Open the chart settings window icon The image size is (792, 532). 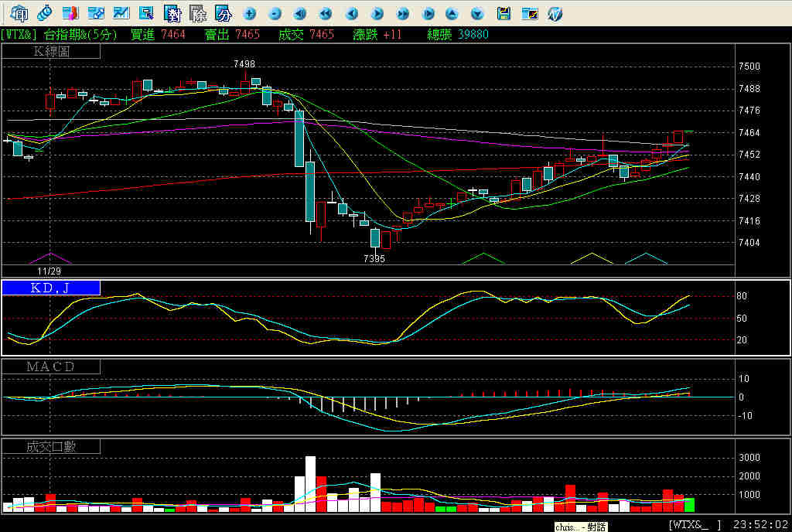529,14
